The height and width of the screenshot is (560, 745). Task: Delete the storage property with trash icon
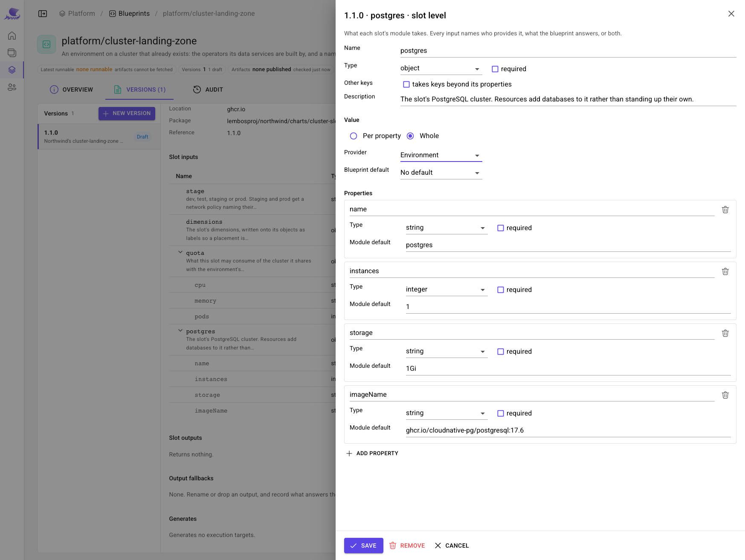(x=725, y=333)
